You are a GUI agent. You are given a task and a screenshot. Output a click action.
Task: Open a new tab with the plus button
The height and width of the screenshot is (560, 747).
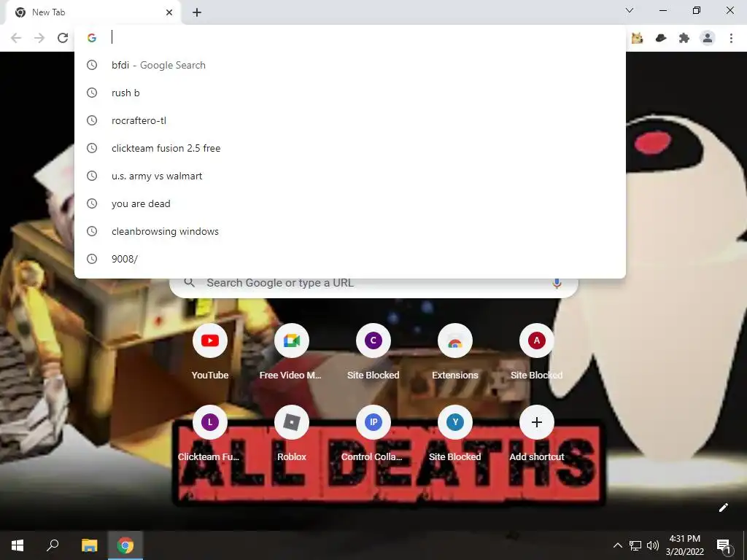(197, 12)
